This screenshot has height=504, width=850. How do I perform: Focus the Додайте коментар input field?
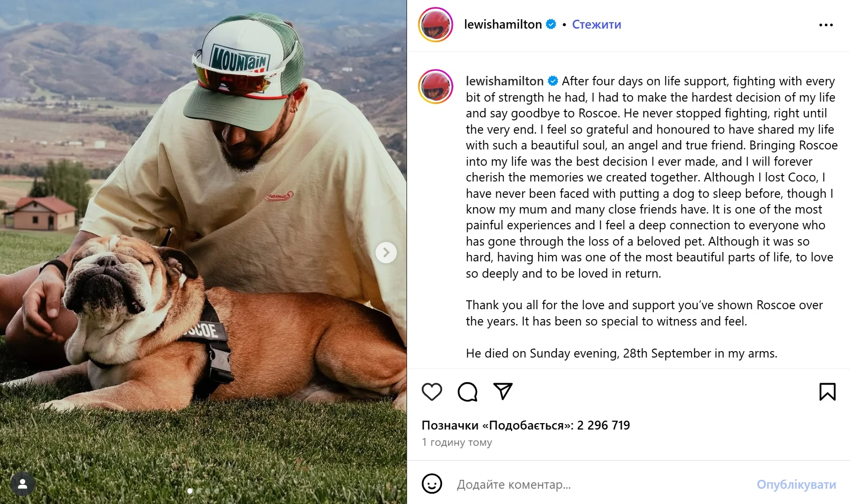click(592, 484)
